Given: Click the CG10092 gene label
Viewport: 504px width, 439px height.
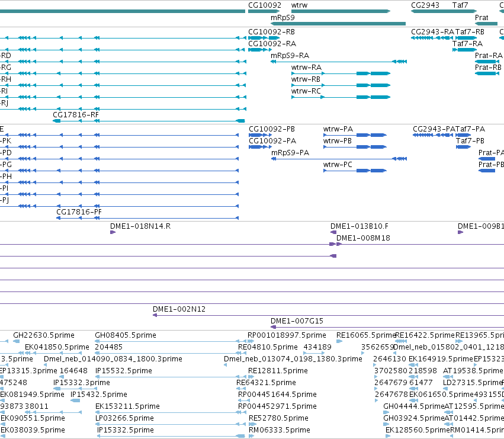Looking at the screenshot, I should coord(265,5).
